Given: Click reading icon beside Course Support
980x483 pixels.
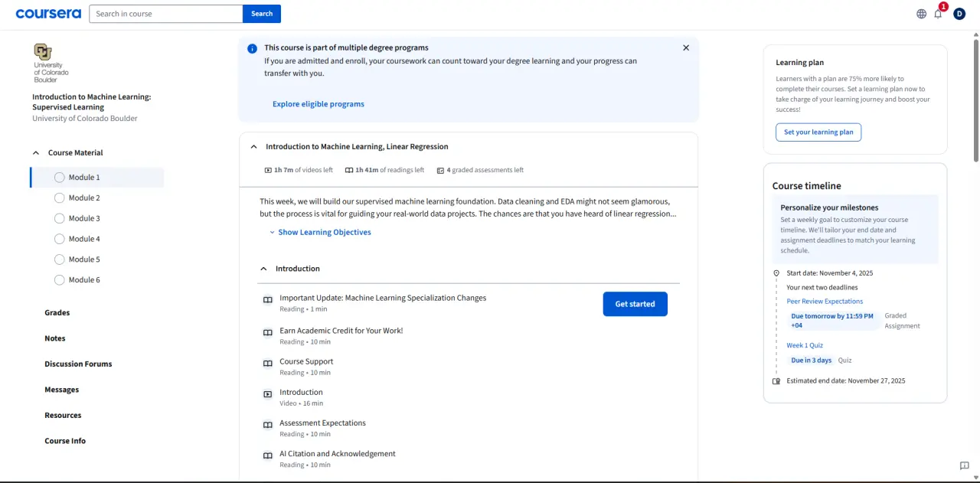Looking at the screenshot, I should click(268, 364).
